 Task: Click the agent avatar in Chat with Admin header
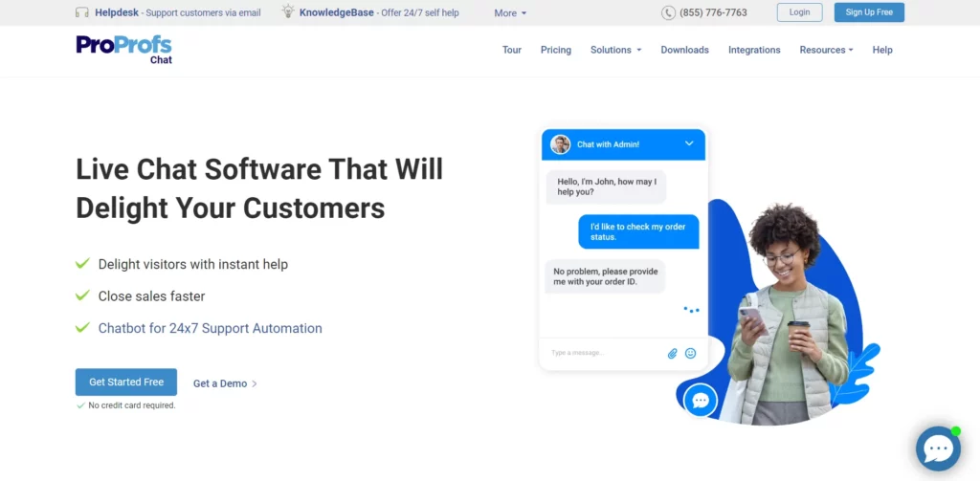560,144
